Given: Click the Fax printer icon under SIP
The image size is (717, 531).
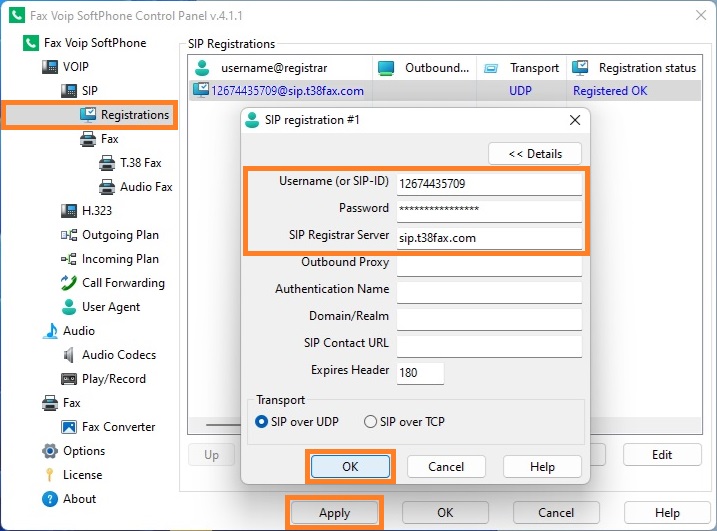Looking at the screenshot, I should click(x=88, y=139).
